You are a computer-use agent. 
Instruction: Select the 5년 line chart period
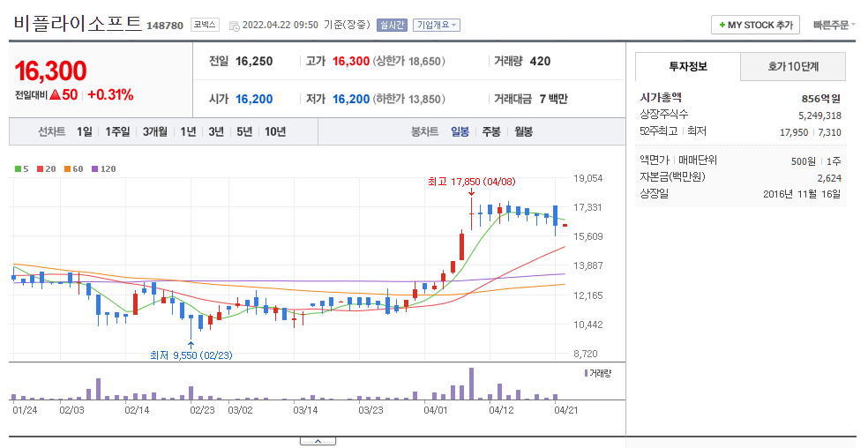(x=244, y=131)
